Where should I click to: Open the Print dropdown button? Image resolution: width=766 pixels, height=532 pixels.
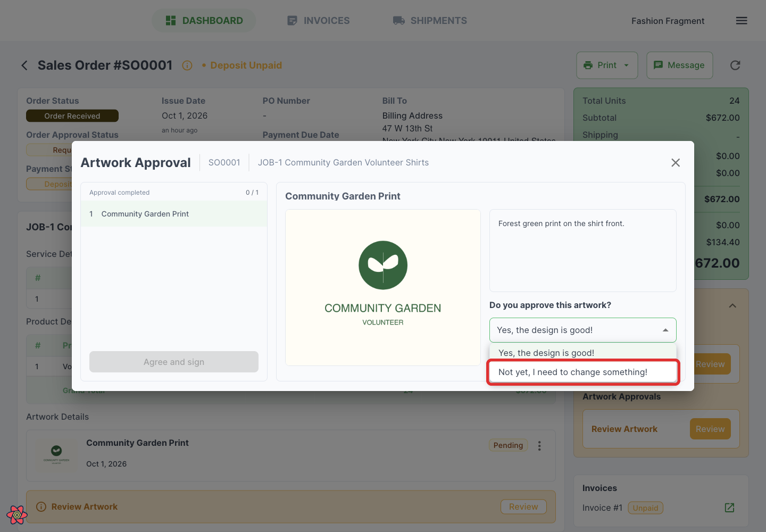pyautogui.click(x=607, y=65)
